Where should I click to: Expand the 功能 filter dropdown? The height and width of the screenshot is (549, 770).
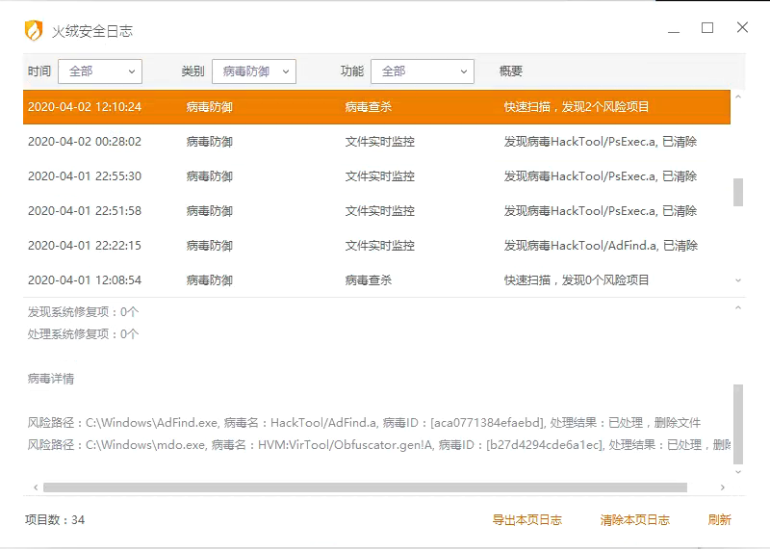coord(422,71)
